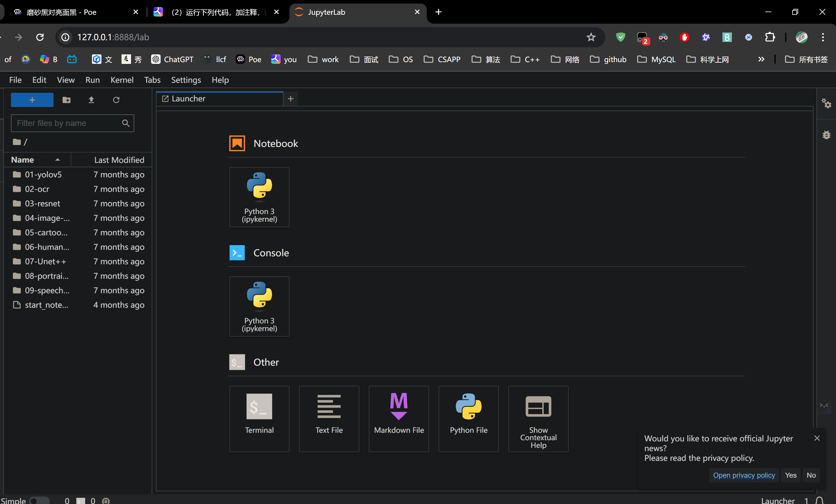
Task: Open the MySQL bookmarks folder
Action: (656, 59)
